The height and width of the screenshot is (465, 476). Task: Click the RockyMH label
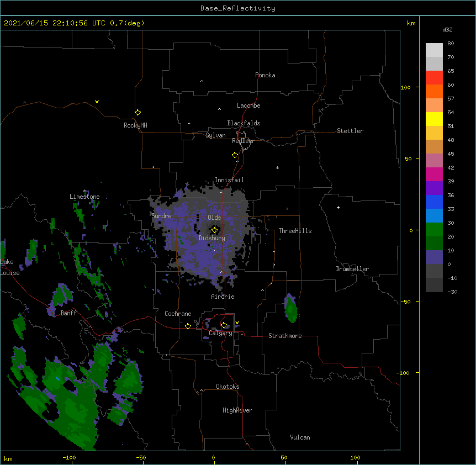(135, 125)
